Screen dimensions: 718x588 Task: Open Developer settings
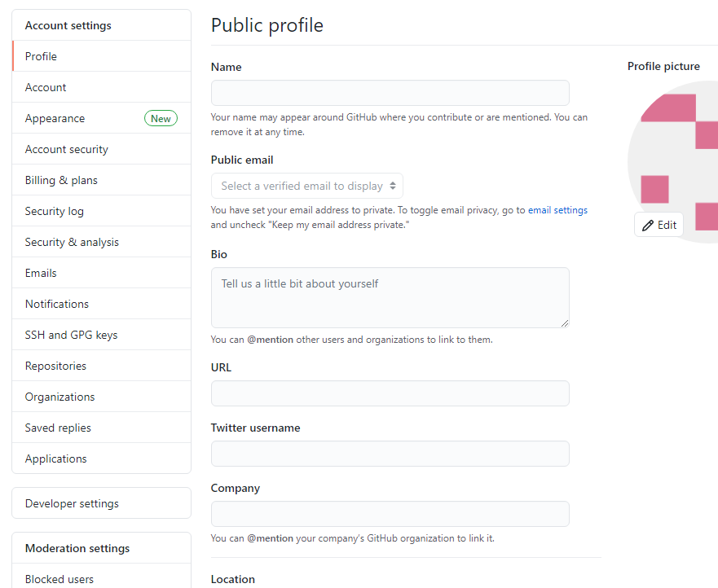(72, 503)
